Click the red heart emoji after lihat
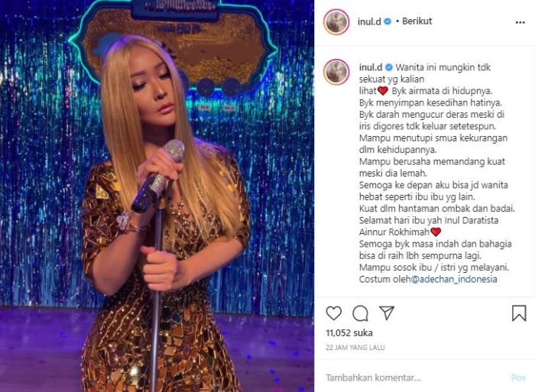 [x=383, y=91]
